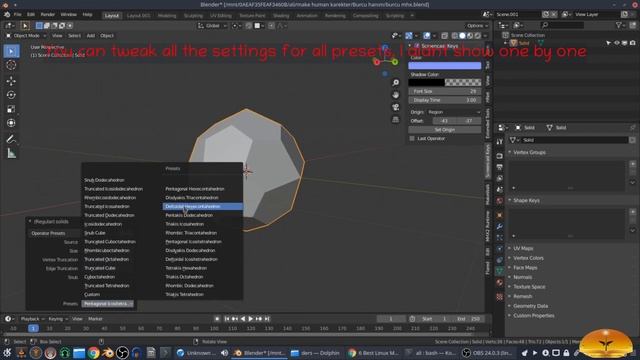
Task: Open the timeline Marker menu
Action: coord(96,319)
